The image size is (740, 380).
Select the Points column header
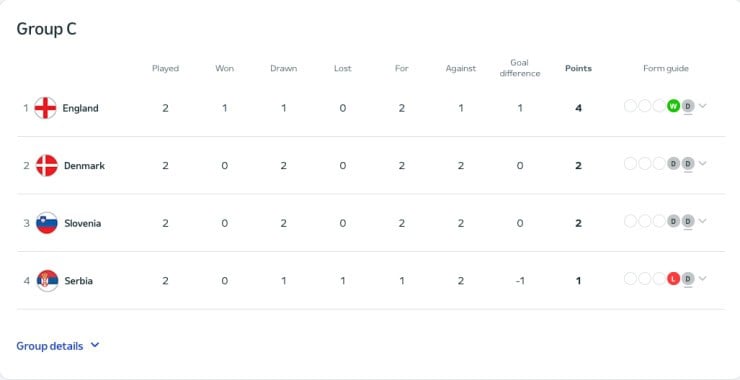[x=578, y=68]
